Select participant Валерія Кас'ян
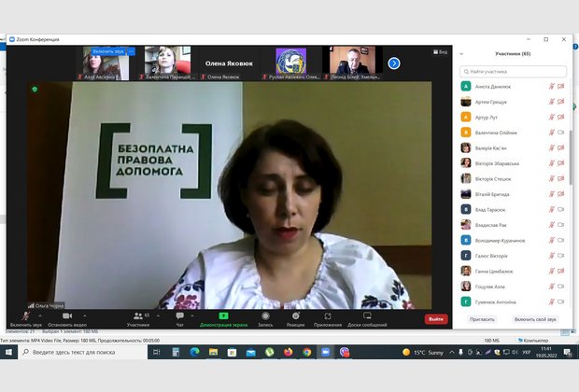 (513, 148)
